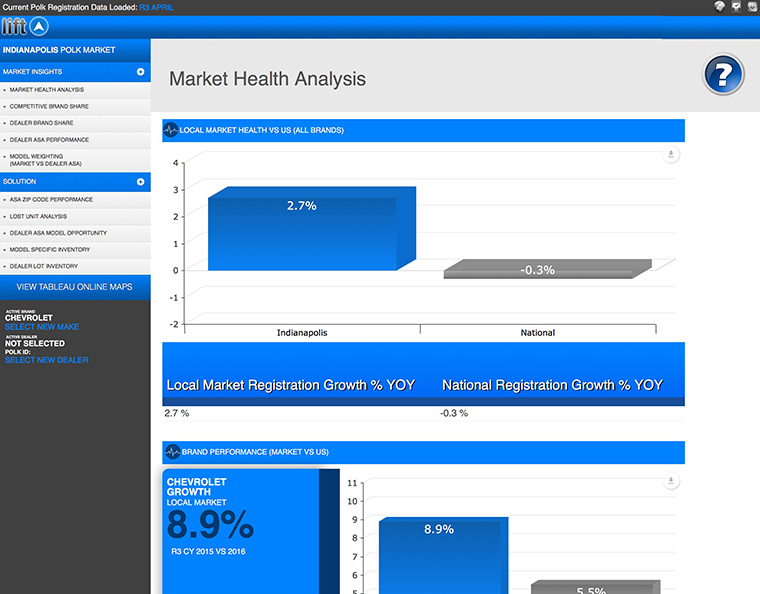Screen dimensions: 760x594
Task: Open Market Health Analysis menu item
Action: [75, 90]
